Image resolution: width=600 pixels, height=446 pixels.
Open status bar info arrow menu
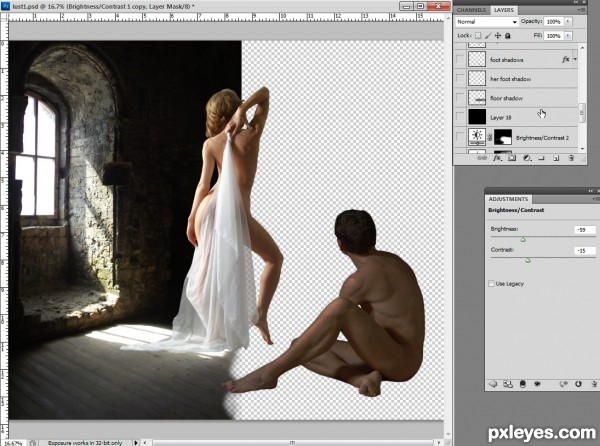(135, 443)
